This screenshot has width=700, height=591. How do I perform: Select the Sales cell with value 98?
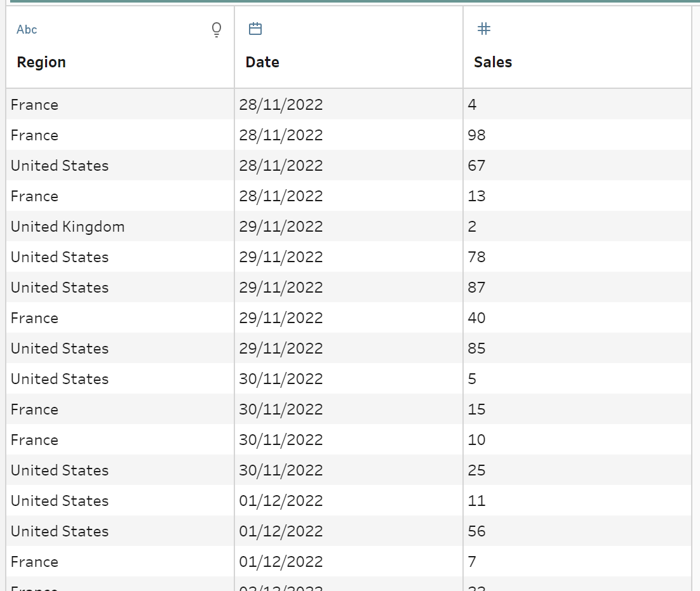476,135
